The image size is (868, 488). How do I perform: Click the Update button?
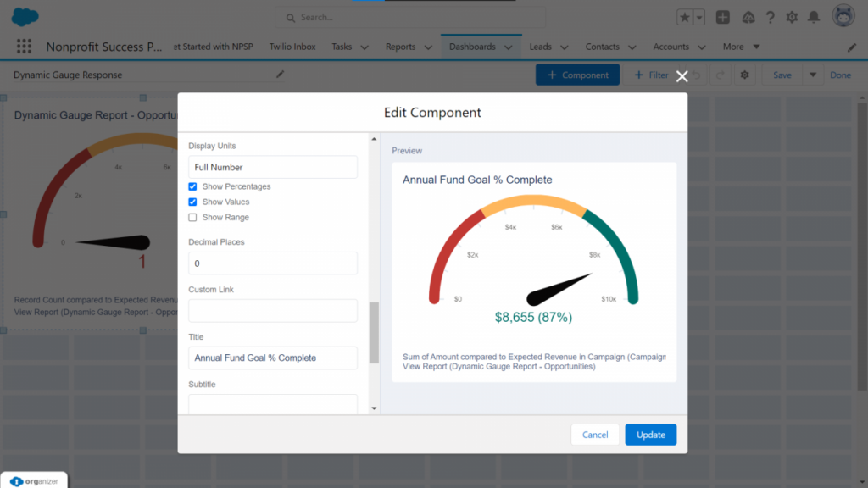650,434
